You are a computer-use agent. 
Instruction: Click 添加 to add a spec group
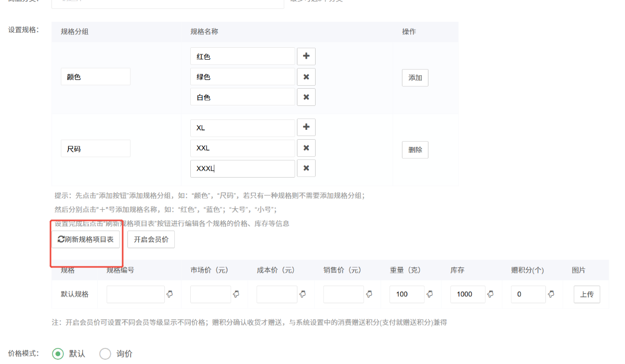415,78
